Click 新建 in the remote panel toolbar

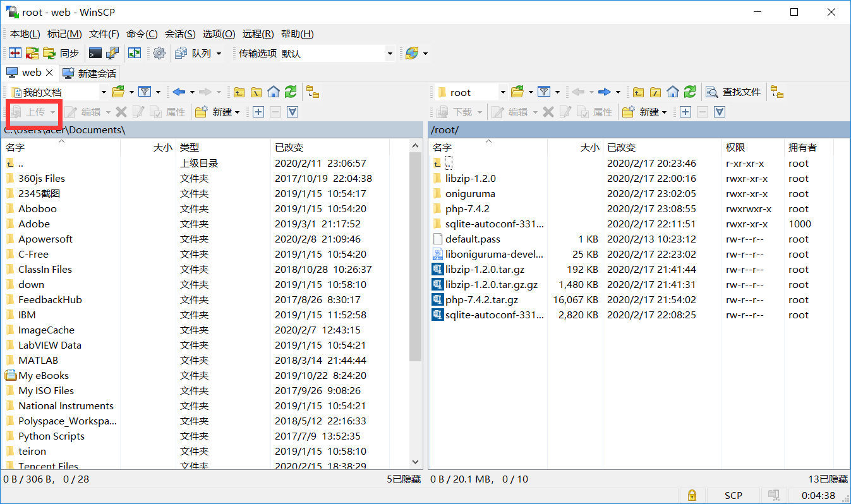645,112
